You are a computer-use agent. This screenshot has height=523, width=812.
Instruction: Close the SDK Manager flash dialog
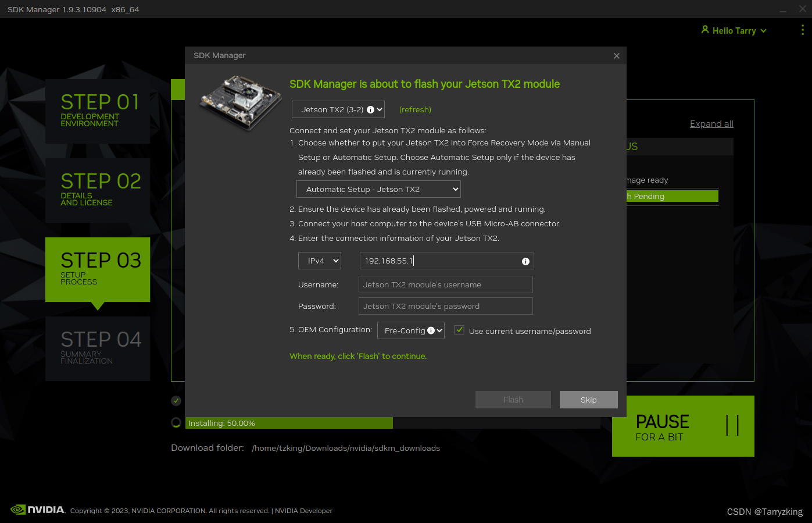(617, 56)
